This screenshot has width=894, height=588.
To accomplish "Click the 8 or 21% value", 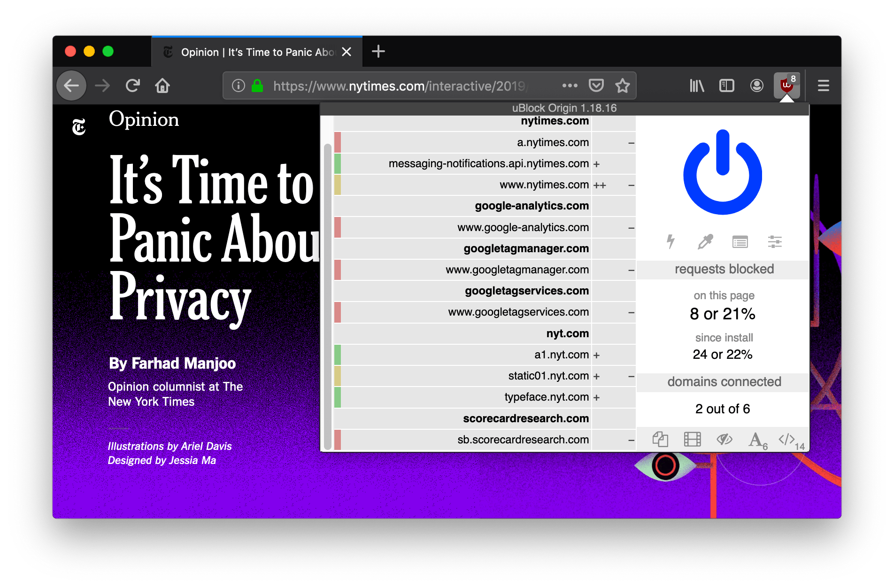I will (x=723, y=314).
